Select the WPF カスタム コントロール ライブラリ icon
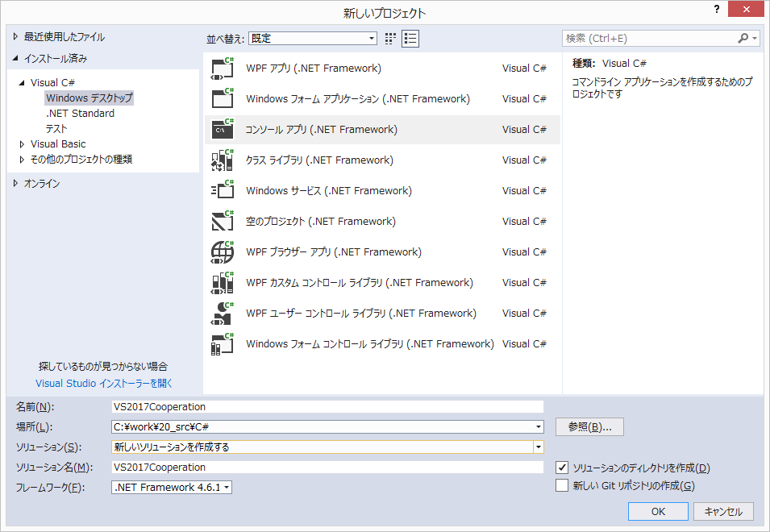The width and height of the screenshot is (770, 532). [223, 282]
